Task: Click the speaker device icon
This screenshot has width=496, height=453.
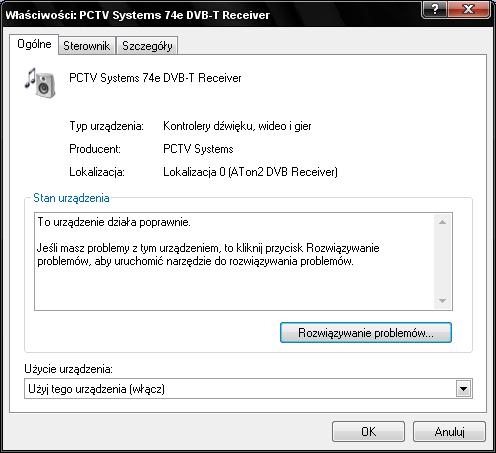Action: click(x=40, y=83)
